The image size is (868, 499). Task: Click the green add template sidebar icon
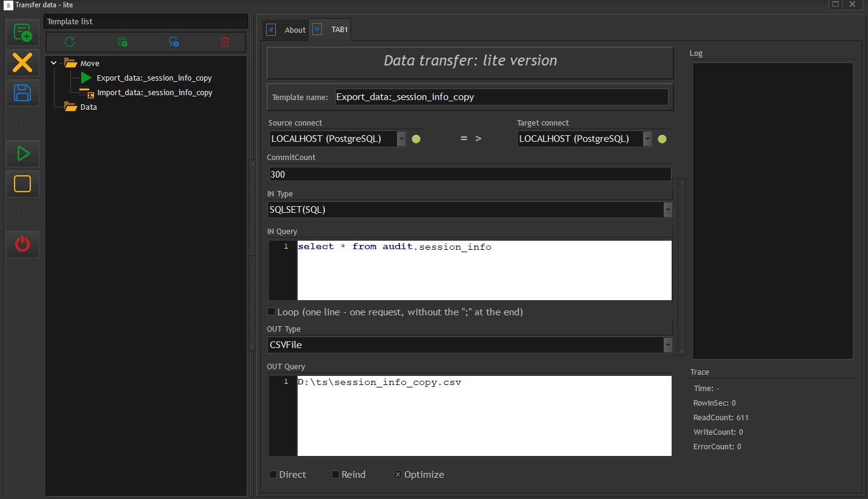[x=22, y=33]
